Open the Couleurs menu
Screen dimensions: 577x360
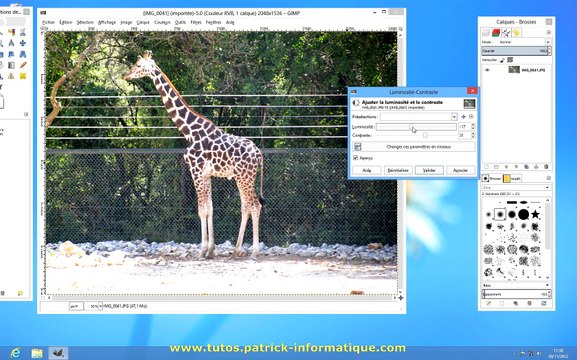point(162,22)
